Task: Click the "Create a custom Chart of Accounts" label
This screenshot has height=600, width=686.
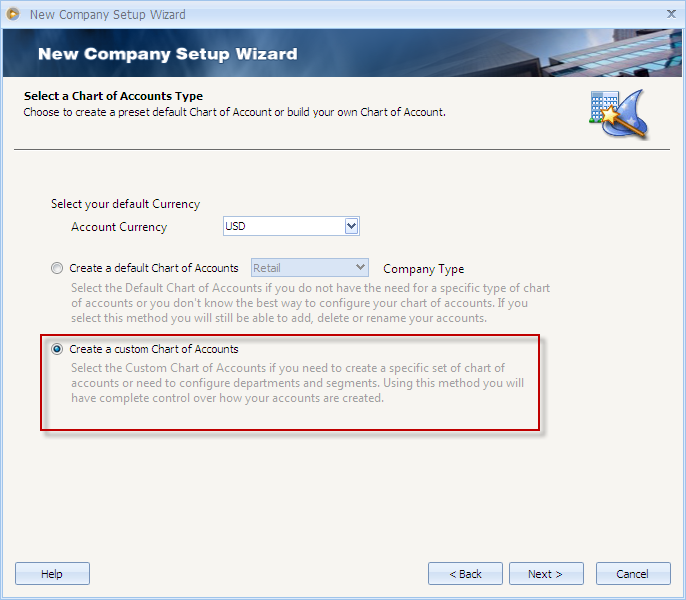Action: pos(154,349)
